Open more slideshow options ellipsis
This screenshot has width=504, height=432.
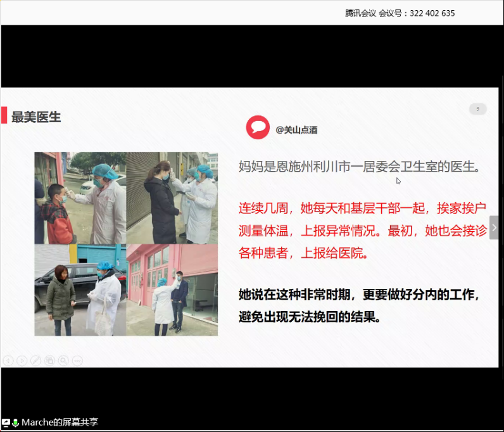pos(77,360)
